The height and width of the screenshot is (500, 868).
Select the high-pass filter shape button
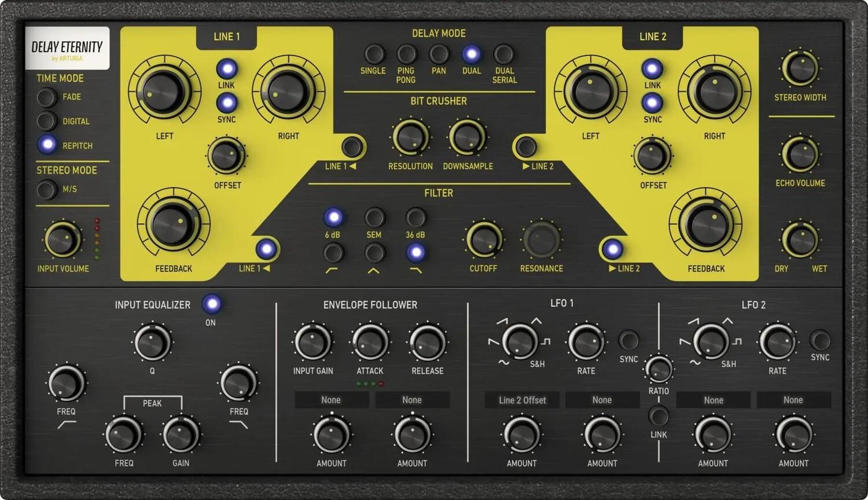333,253
